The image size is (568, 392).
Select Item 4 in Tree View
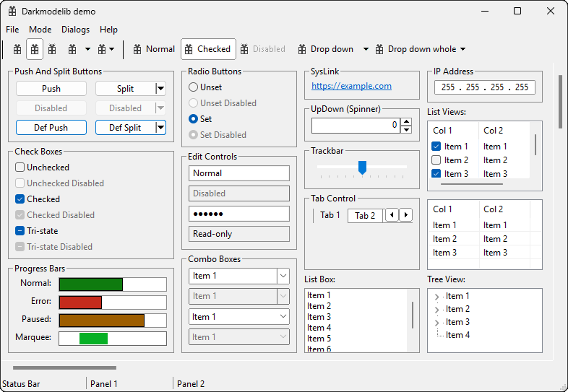(x=457, y=335)
